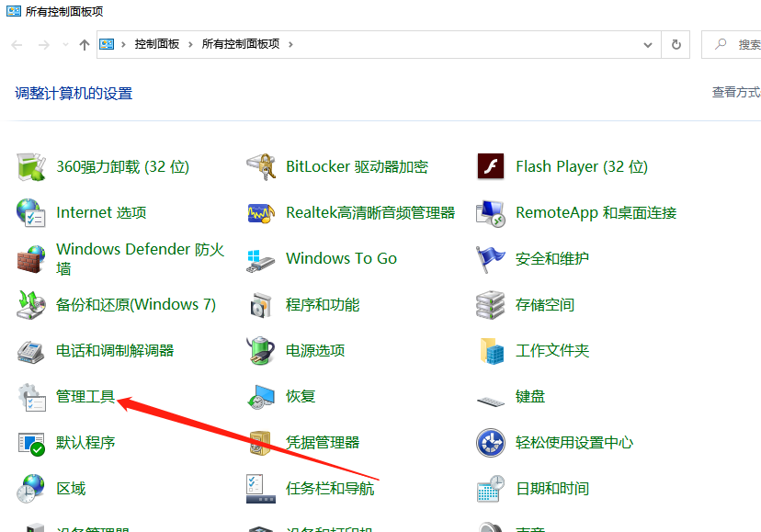Click the 备份和还原(Windows 7) link

tap(136, 305)
